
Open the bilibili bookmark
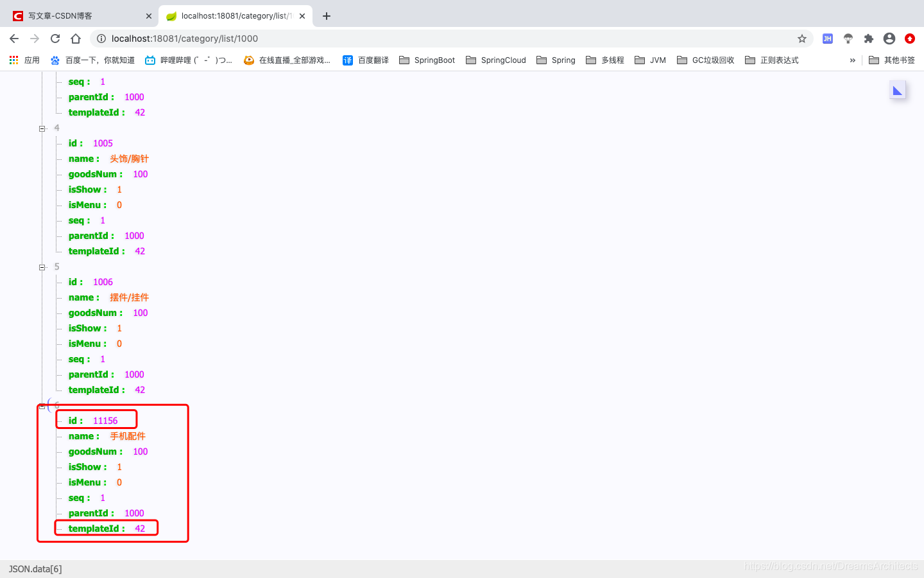click(x=189, y=60)
